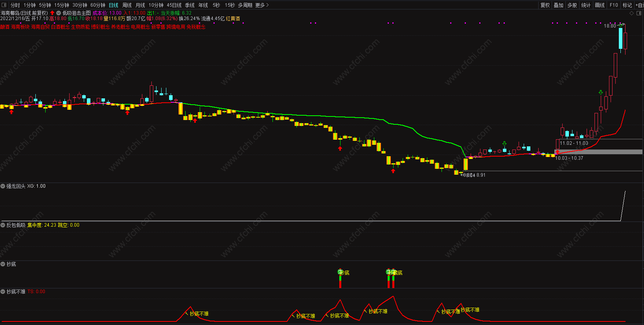Click the 复权 button
Screen dimensions: 644x325
point(545,5)
